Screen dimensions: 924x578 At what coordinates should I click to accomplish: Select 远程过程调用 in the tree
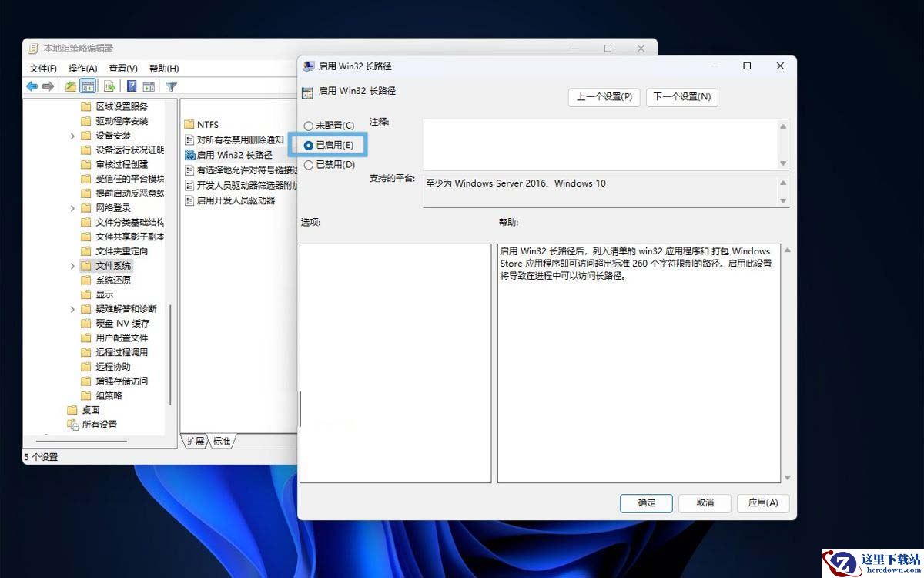click(122, 352)
